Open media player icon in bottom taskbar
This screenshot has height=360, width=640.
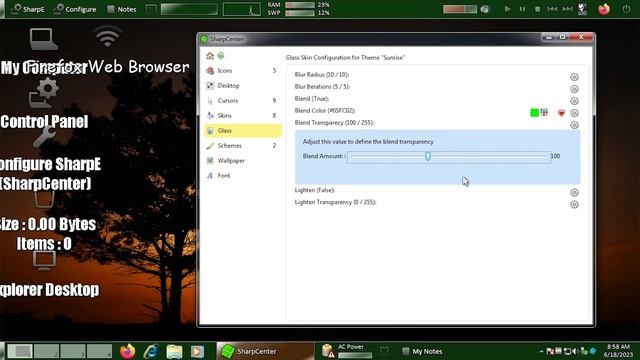click(x=198, y=351)
